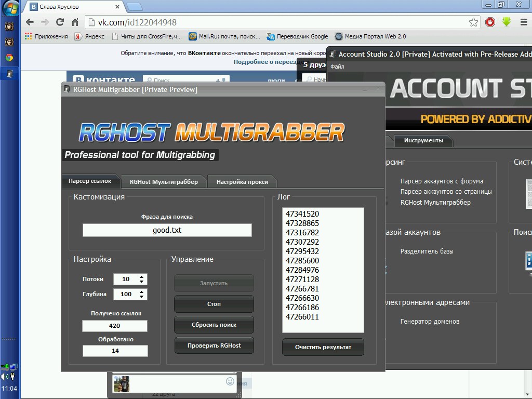Open Генератор доменов tool
Viewport: 532px width, 399px height.
point(430,321)
